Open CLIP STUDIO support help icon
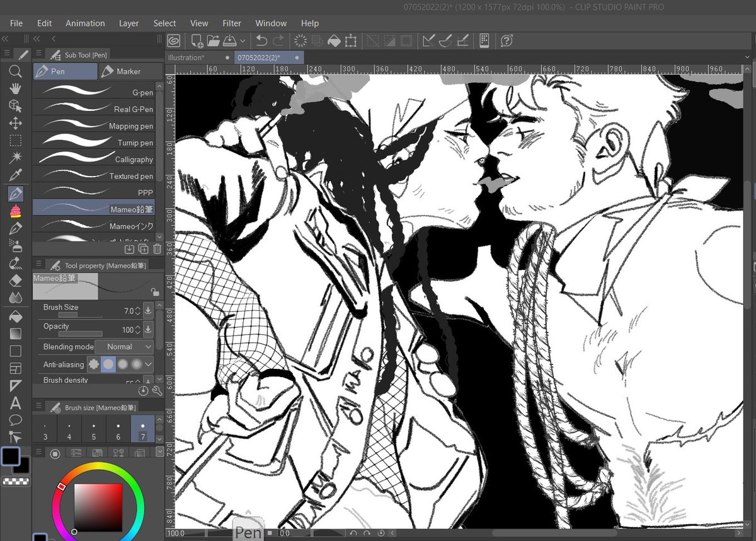The width and height of the screenshot is (756, 541). coord(506,41)
